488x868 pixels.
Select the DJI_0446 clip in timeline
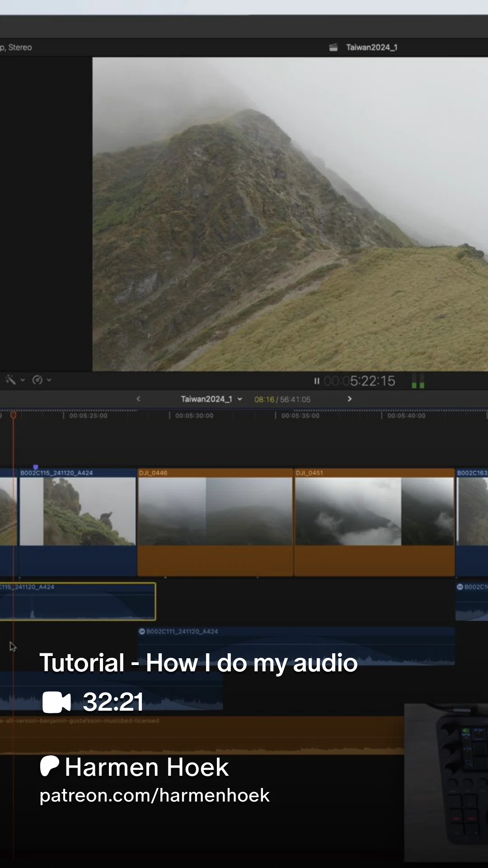point(216,522)
